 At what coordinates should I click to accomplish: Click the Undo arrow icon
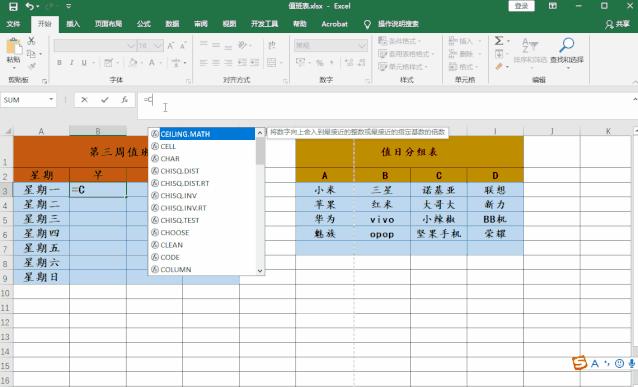pos(29,6)
